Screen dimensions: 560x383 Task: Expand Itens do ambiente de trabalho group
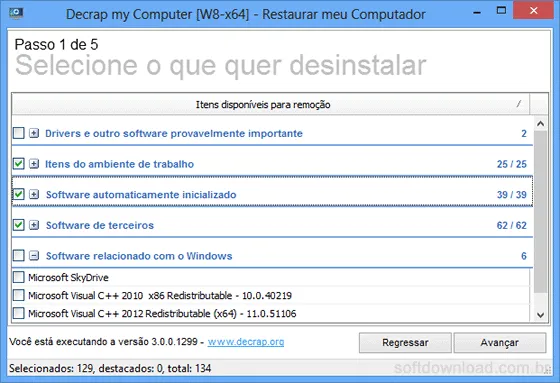click(34, 164)
